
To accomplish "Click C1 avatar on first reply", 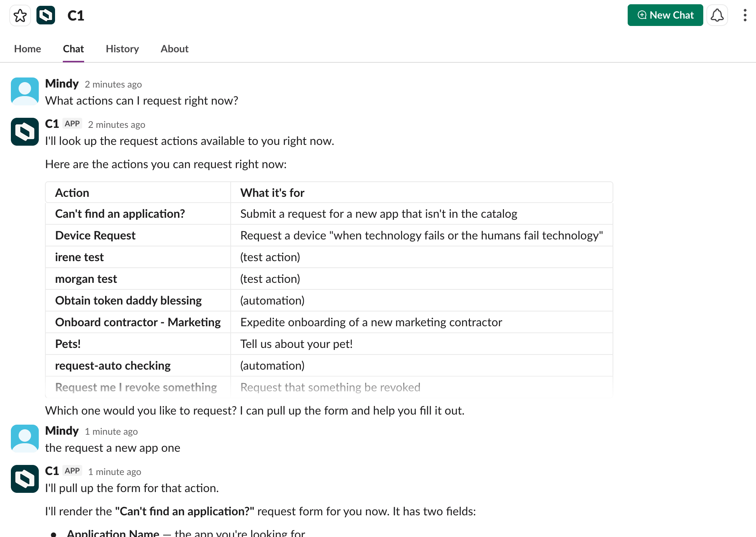I will [25, 132].
